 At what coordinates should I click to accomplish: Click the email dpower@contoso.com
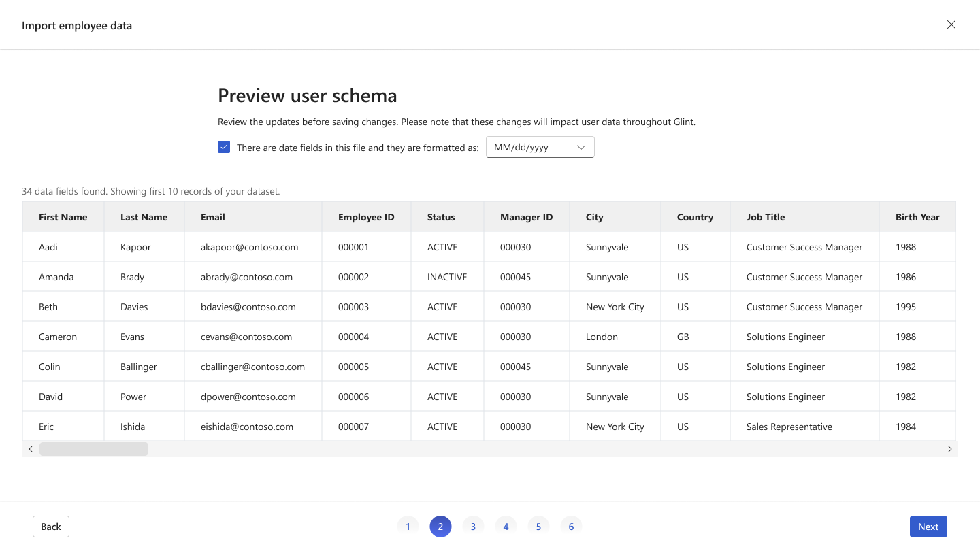(x=248, y=397)
